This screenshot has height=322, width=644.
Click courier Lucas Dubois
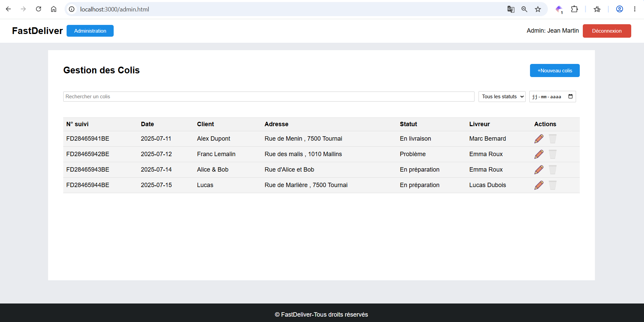(488, 185)
